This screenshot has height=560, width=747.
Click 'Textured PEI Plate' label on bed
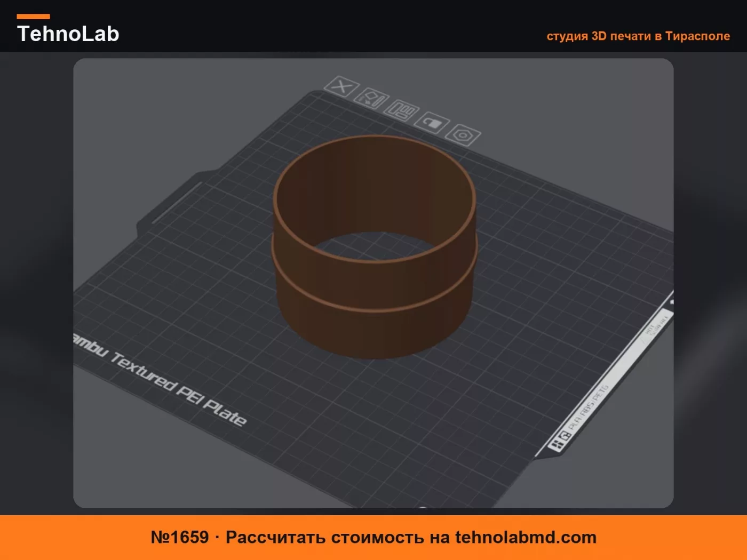(179, 389)
